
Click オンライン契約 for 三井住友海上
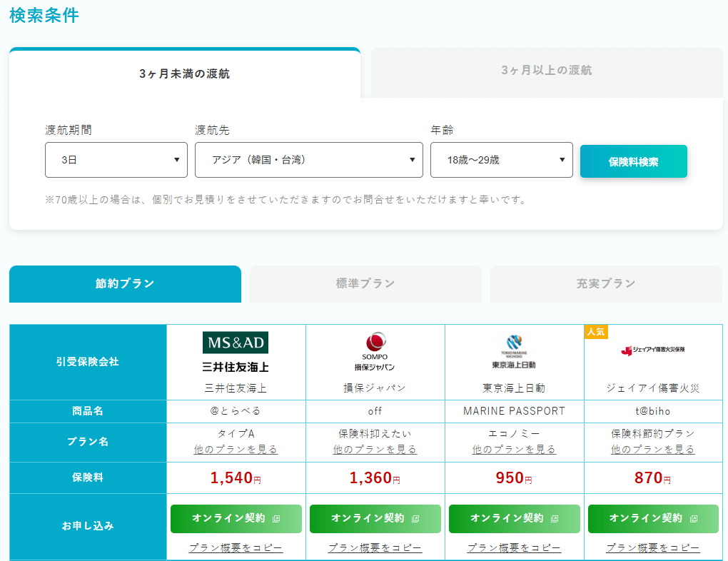tap(236, 519)
